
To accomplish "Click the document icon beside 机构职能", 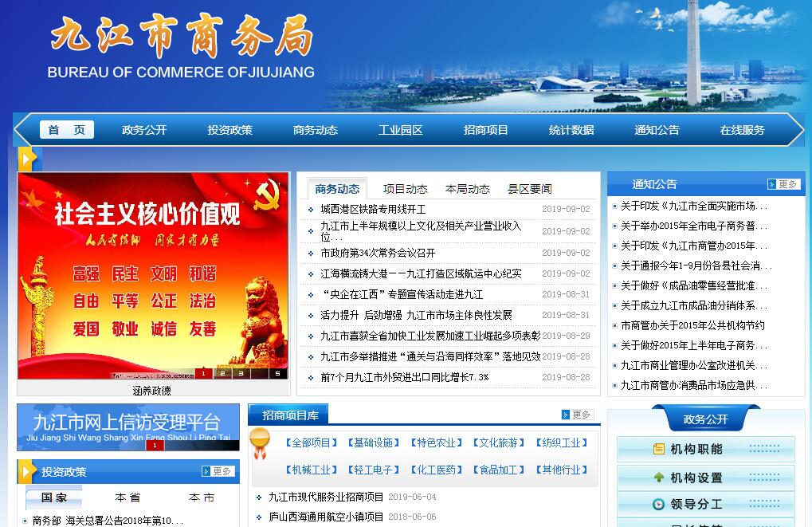I will tap(659, 449).
